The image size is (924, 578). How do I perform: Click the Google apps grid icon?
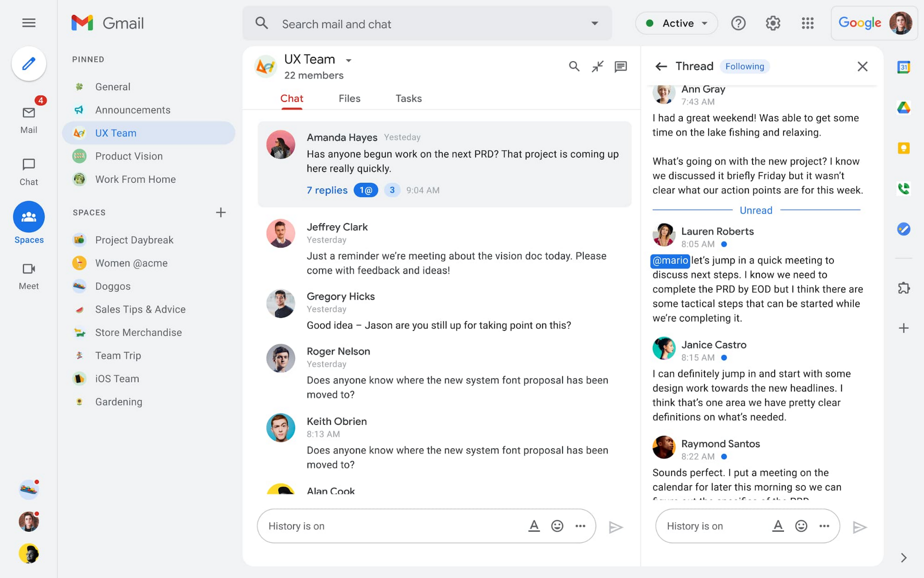pyautogui.click(x=807, y=23)
